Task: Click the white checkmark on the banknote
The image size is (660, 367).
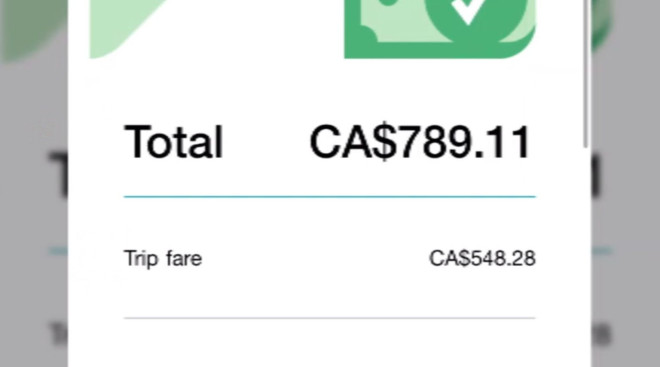Action: pos(469,10)
